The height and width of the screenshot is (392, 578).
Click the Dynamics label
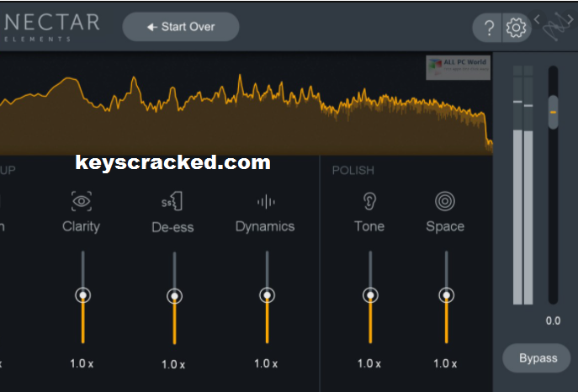coord(265,226)
